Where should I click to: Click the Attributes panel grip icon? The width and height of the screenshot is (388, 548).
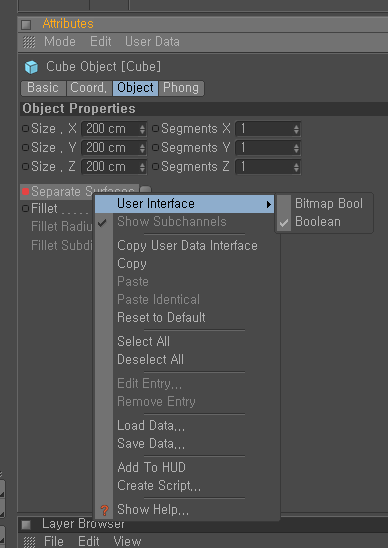[26, 24]
